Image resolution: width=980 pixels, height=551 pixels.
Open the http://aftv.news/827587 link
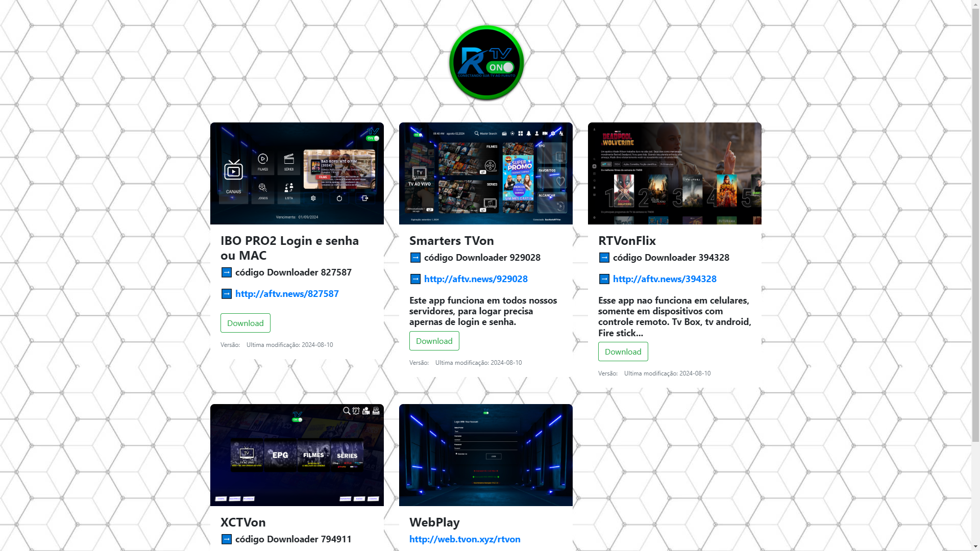(287, 294)
